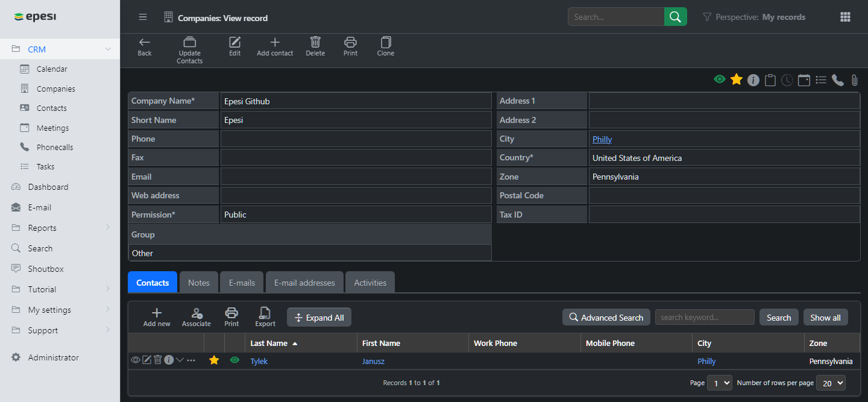Image resolution: width=868 pixels, height=402 pixels.
Task: Focus the top Search field
Action: coord(616,17)
